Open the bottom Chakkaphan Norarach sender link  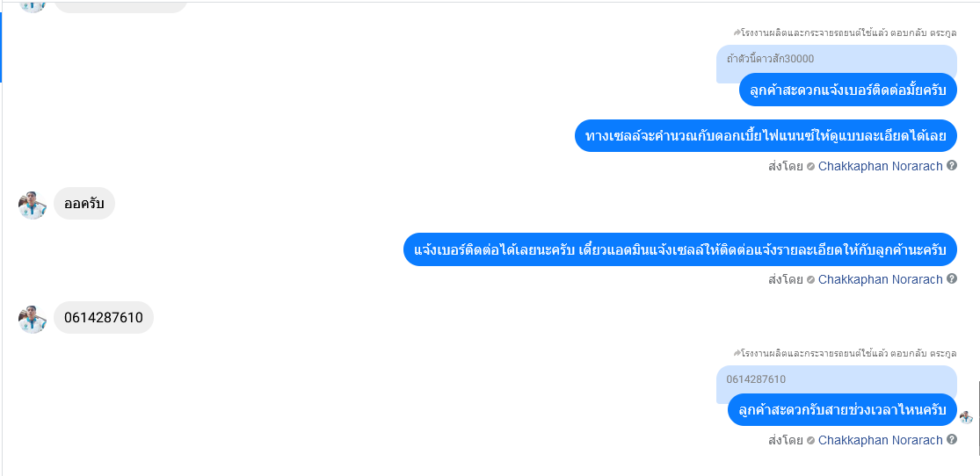coord(880,440)
